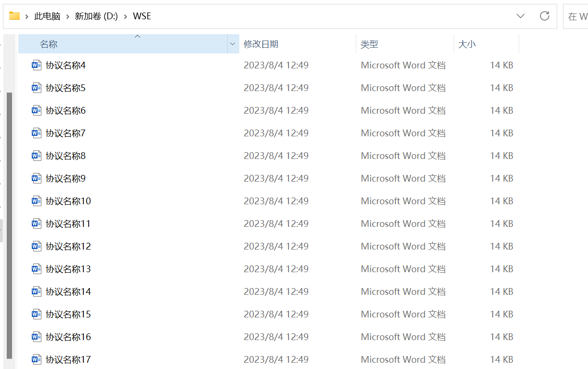588x369 pixels.
Task: Expand the chevron before 此电脑 in path
Action: coord(27,16)
